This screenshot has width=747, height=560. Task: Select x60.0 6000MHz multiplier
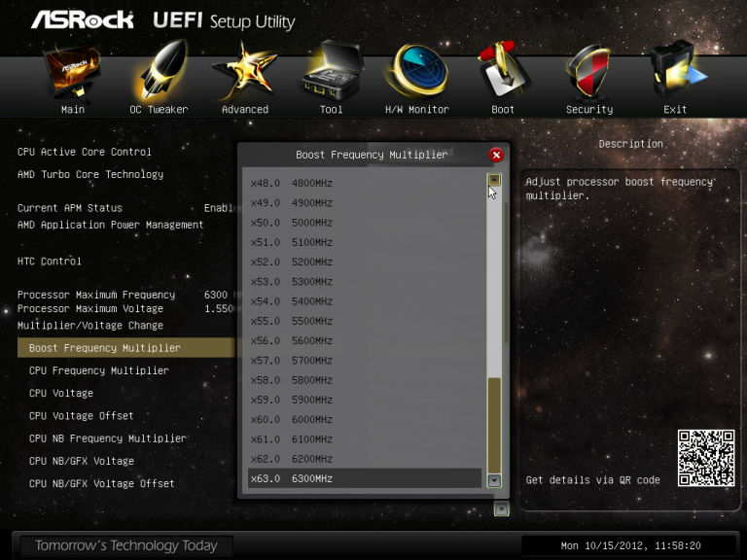point(365,420)
